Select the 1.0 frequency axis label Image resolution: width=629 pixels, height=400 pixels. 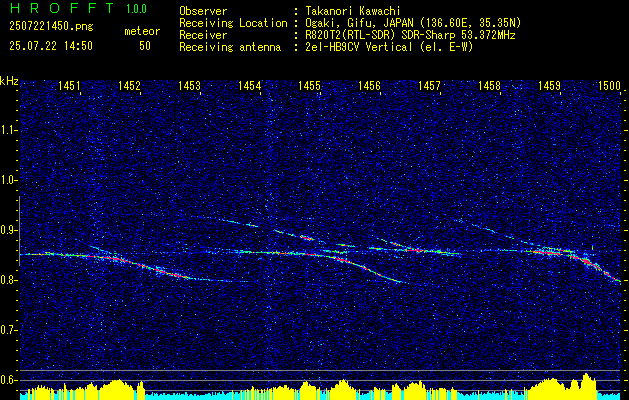(x=8, y=180)
